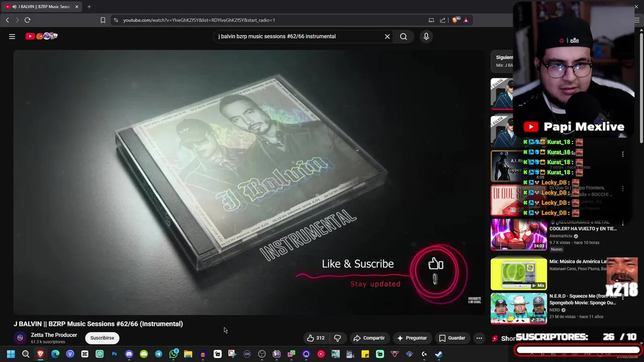Open Steam from the taskbar
This screenshot has height=362, width=644.
pyautogui.click(x=439, y=354)
